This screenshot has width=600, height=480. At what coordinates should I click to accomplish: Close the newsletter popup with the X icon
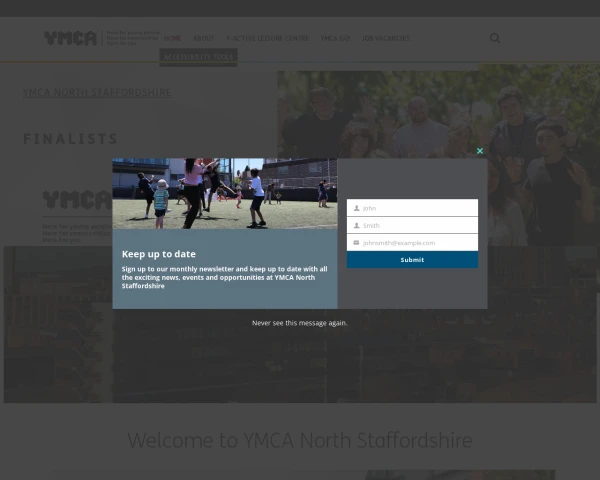(x=480, y=151)
